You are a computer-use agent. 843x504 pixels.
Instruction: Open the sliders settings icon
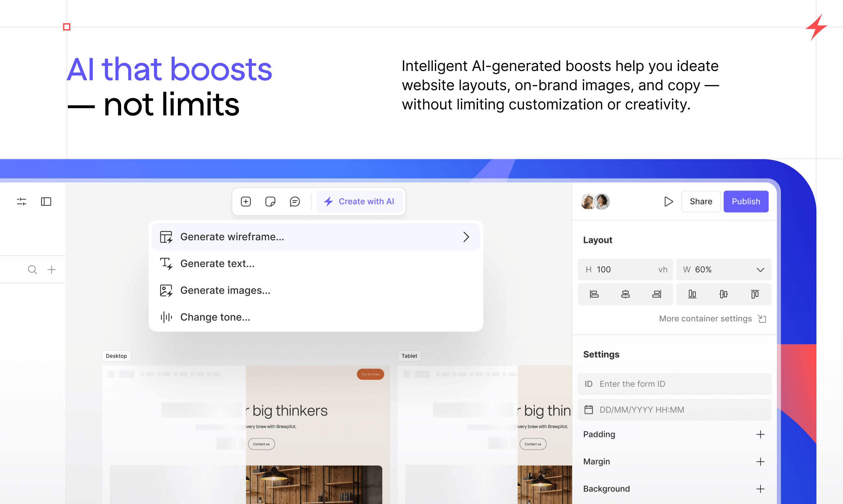pyautogui.click(x=22, y=201)
